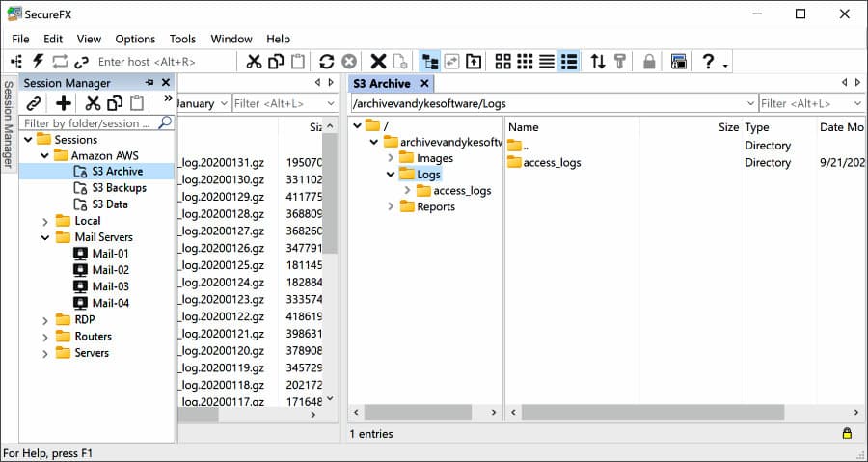Click the left pane's vertical scrollbar thumb

pos(330,194)
